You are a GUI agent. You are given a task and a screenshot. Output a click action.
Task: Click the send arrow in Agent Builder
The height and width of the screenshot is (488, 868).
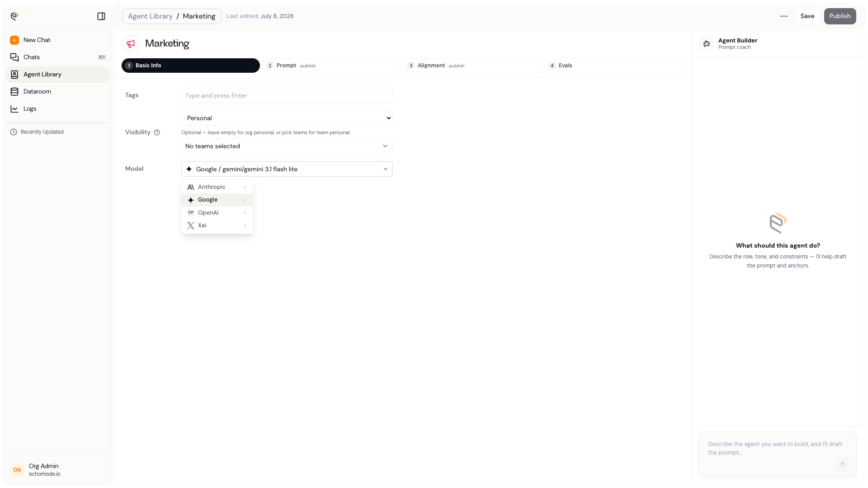tap(842, 465)
